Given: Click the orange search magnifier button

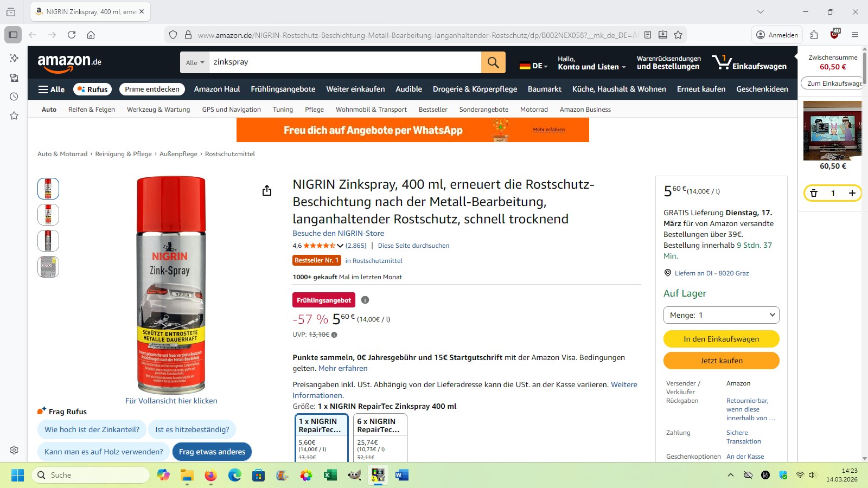Looking at the screenshot, I should (493, 62).
